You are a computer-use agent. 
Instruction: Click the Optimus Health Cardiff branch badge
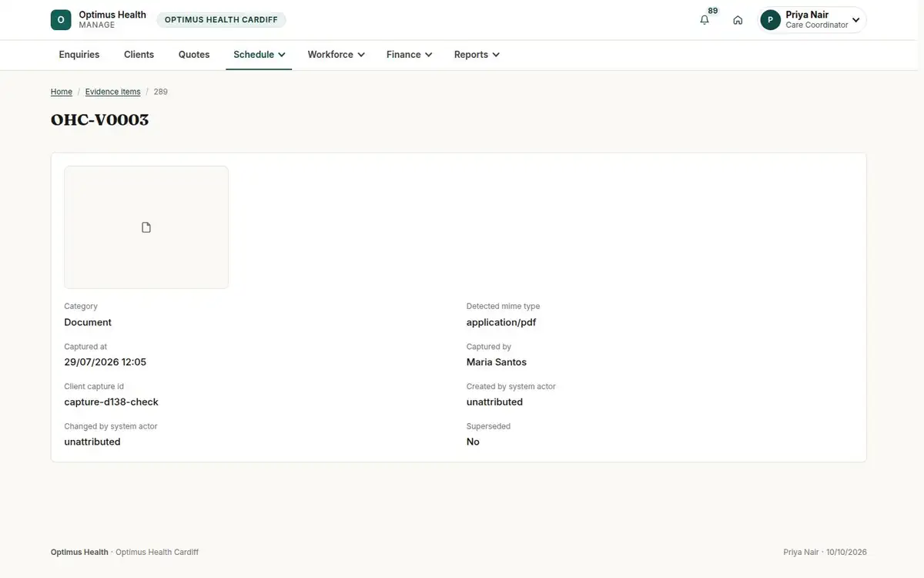(221, 20)
